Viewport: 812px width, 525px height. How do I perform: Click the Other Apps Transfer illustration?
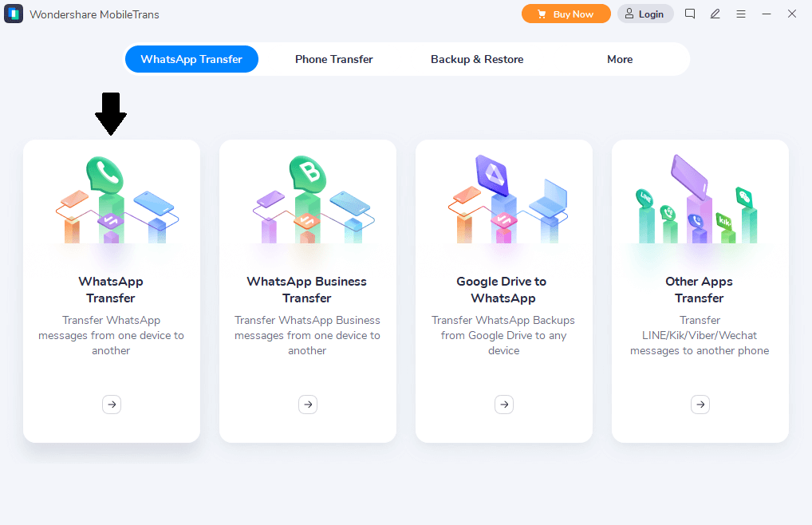696,199
